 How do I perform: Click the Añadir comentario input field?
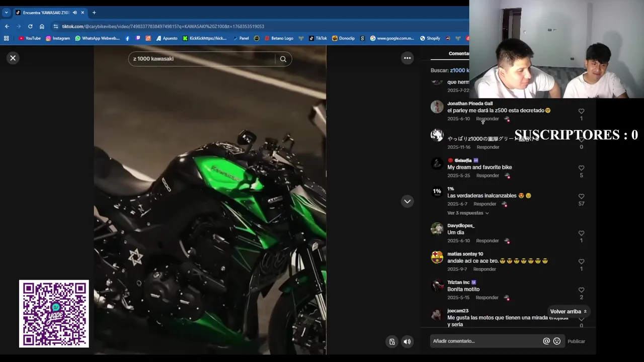486,341
